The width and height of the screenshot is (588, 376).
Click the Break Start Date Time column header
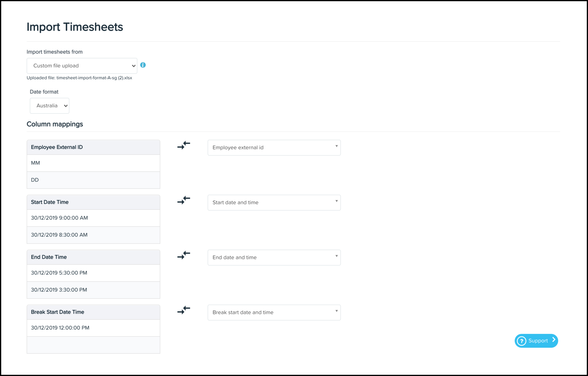(x=93, y=312)
